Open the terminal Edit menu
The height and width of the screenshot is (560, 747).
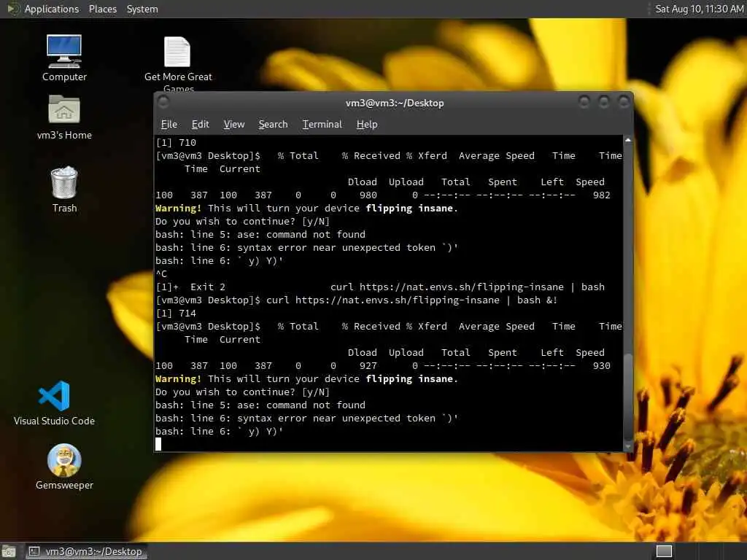[x=200, y=124]
